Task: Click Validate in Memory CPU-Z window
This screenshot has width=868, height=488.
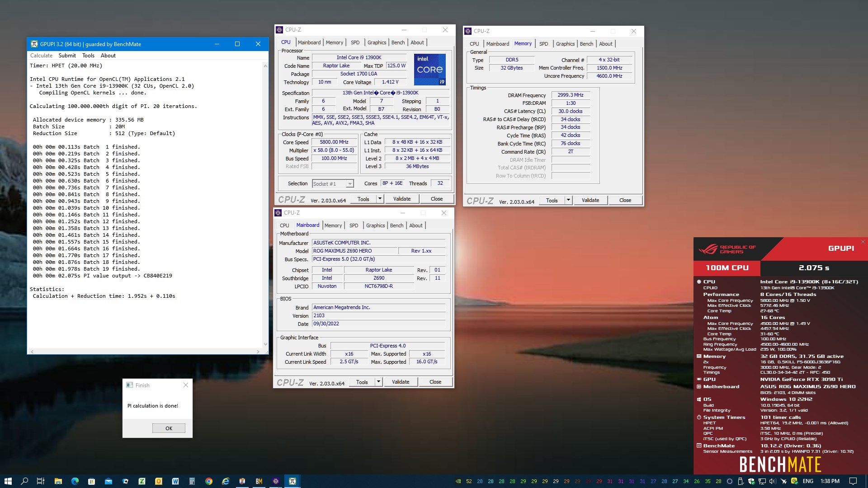Action: (590, 200)
